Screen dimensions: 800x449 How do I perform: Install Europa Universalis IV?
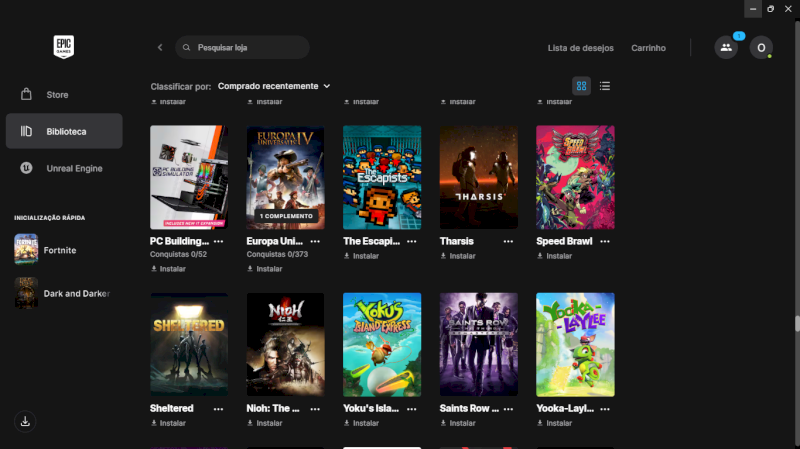pyautogui.click(x=265, y=269)
